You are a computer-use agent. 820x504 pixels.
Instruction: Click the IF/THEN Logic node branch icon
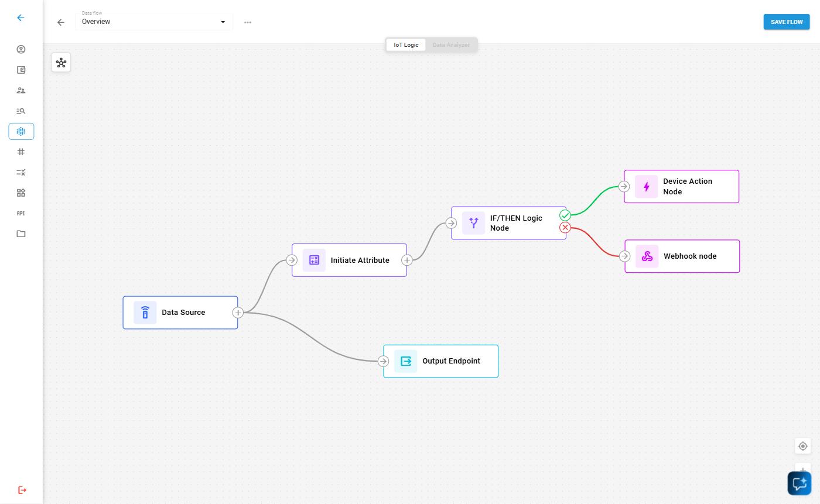coord(473,223)
